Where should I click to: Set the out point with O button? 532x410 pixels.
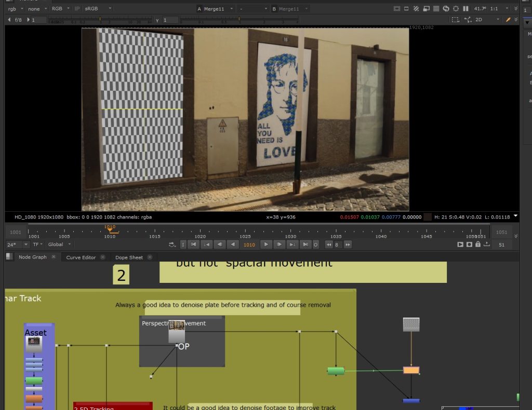[x=315, y=244]
